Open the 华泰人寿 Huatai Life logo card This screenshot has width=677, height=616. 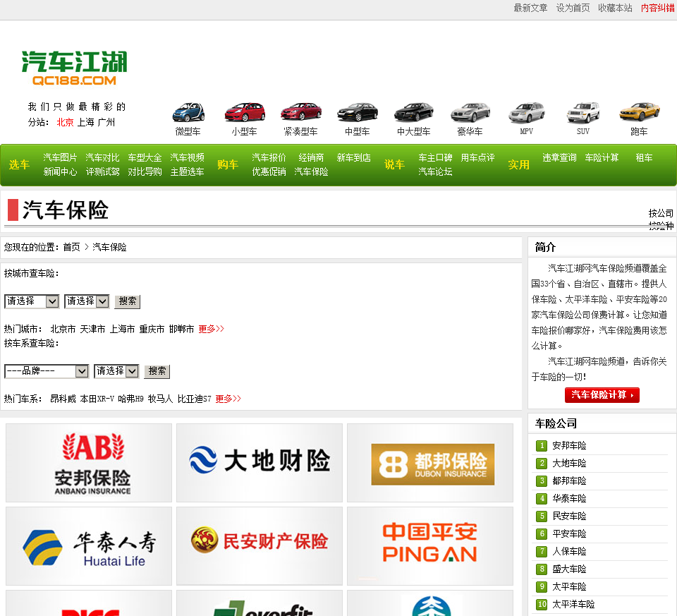pyautogui.click(x=89, y=546)
